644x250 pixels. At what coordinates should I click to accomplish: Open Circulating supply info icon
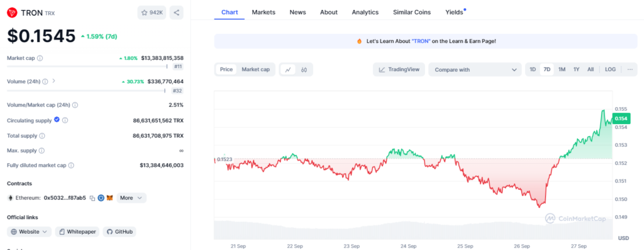click(x=65, y=120)
